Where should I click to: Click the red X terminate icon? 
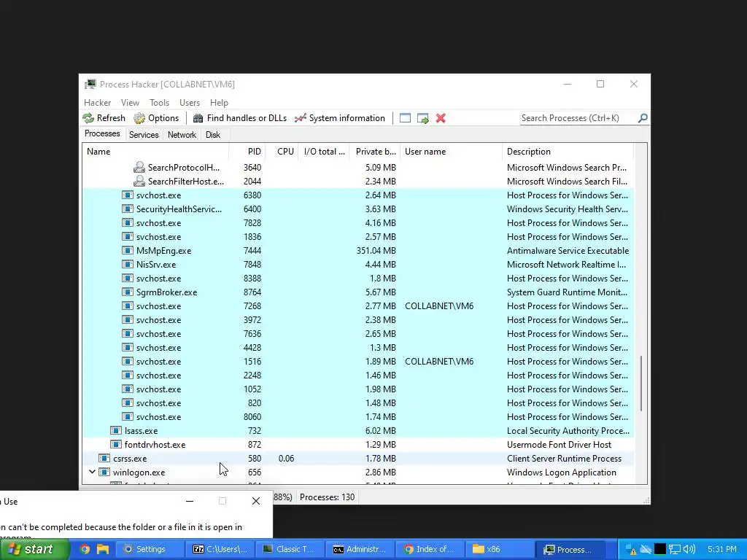(441, 118)
